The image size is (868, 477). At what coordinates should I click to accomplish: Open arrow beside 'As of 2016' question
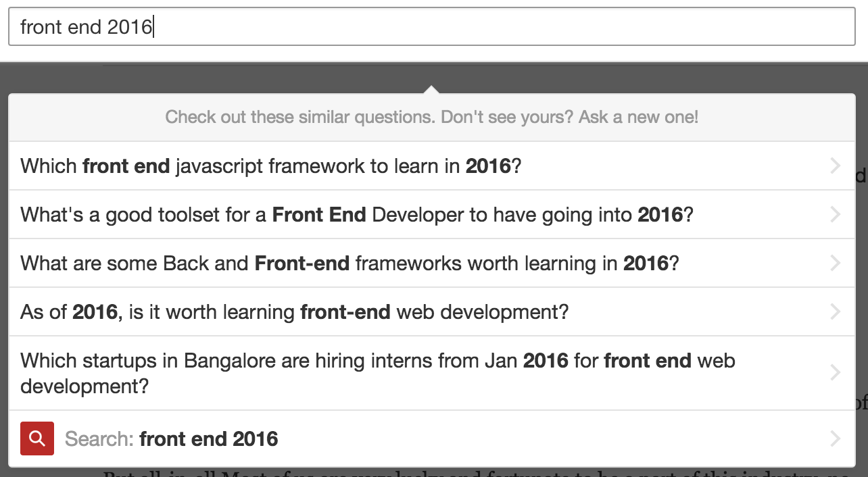[x=836, y=312]
